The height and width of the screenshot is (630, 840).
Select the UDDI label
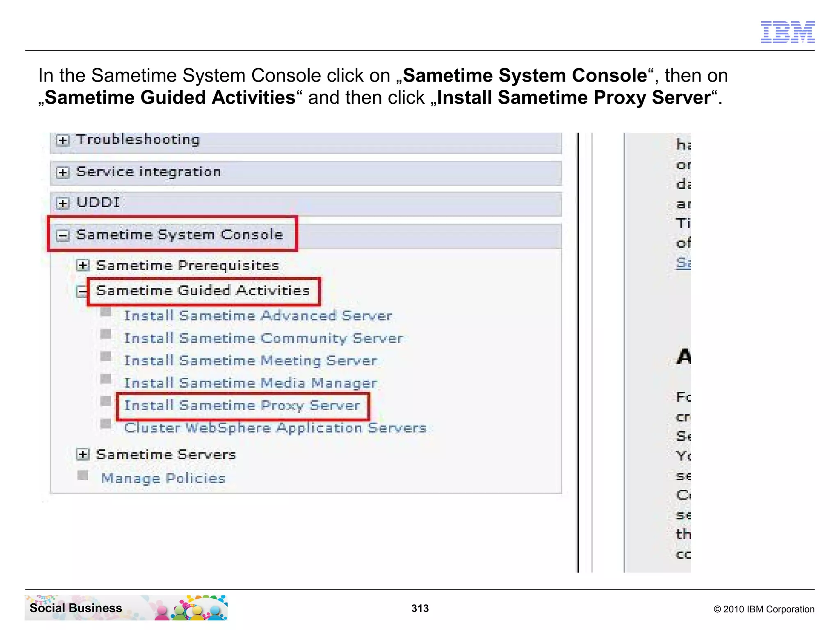click(x=98, y=202)
